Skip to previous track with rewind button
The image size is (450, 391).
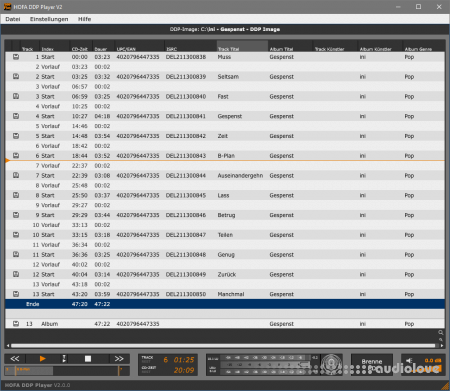[15, 359]
